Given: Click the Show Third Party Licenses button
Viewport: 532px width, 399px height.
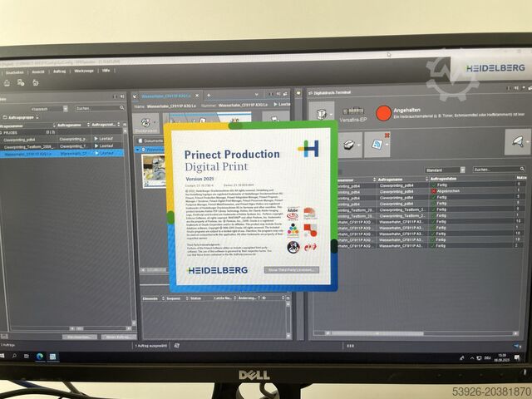Looking at the screenshot, I should pos(291,270).
